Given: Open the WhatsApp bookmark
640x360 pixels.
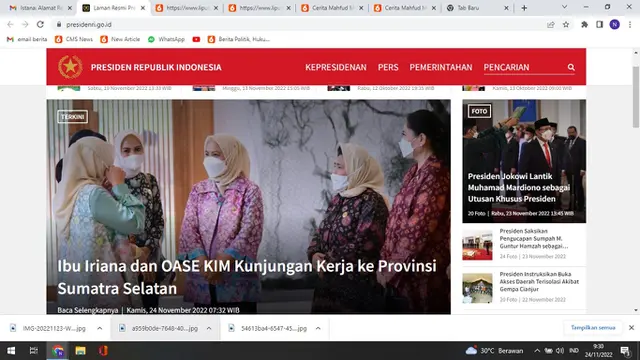Looking at the screenshot, I should point(167,39).
